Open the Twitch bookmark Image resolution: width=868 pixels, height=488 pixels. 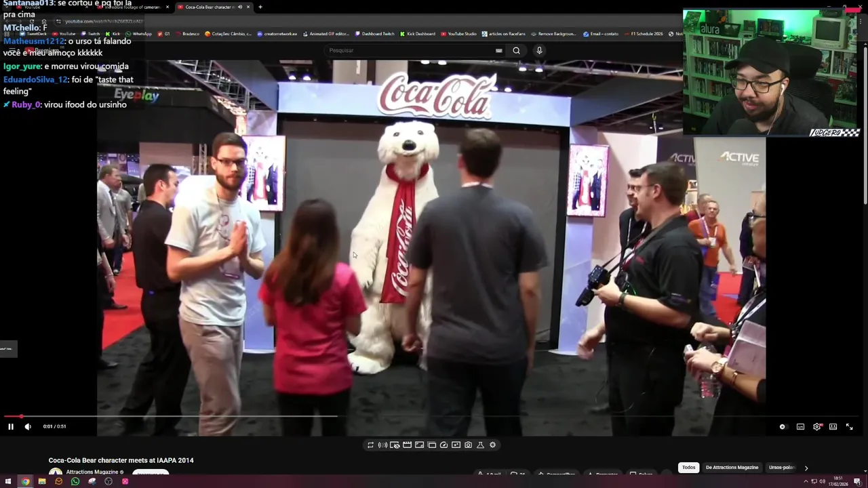[91, 34]
